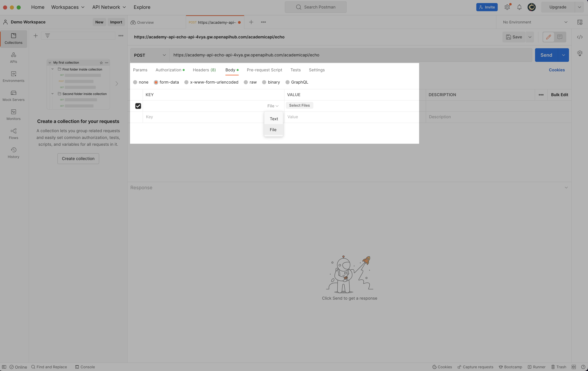The height and width of the screenshot is (371, 588).
Task: Click the Select Files button
Action: click(x=299, y=106)
